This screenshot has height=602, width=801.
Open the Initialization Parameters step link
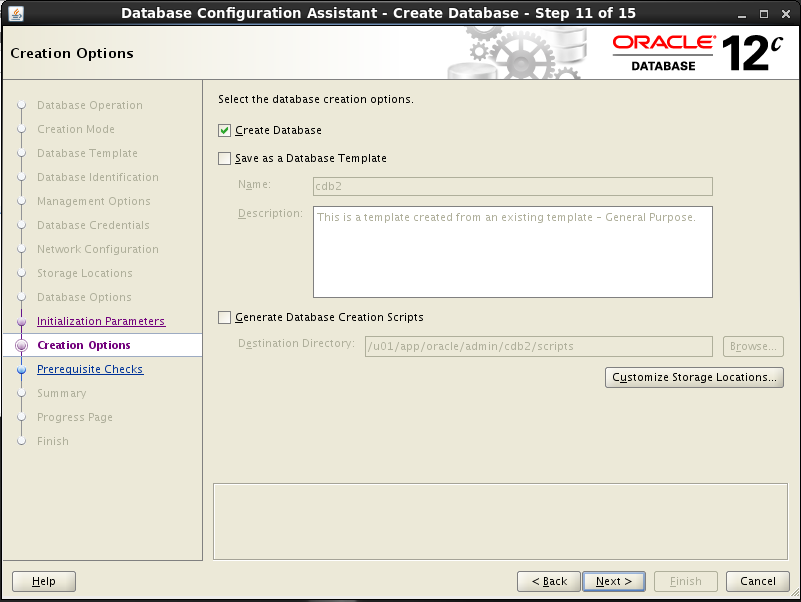[x=101, y=321]
